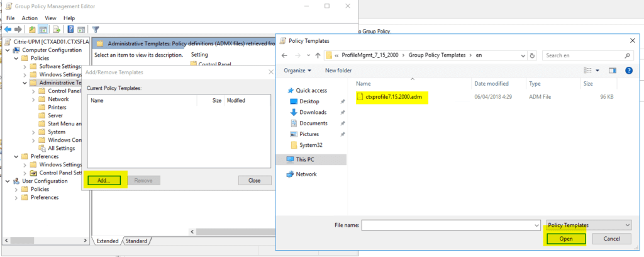Switch to the Standard tab

pyautogui.click(x=136, y=241)
